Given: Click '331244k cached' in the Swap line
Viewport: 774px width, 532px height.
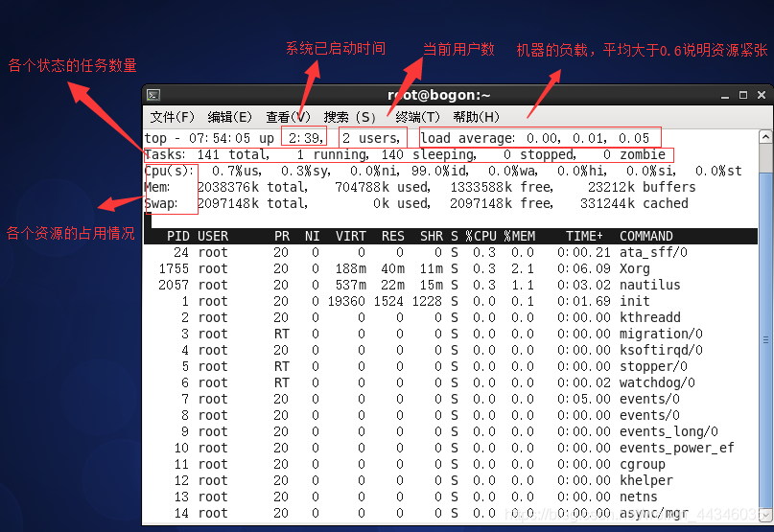Looking at the screenshot, I should pyautogui.click(x=634, y=203).
